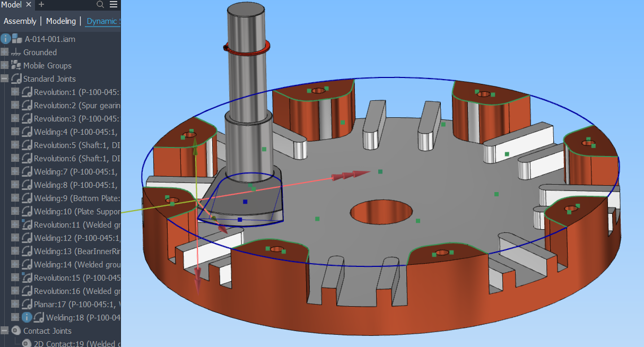
Task: Expand the Grounded node
Action: 4,52
